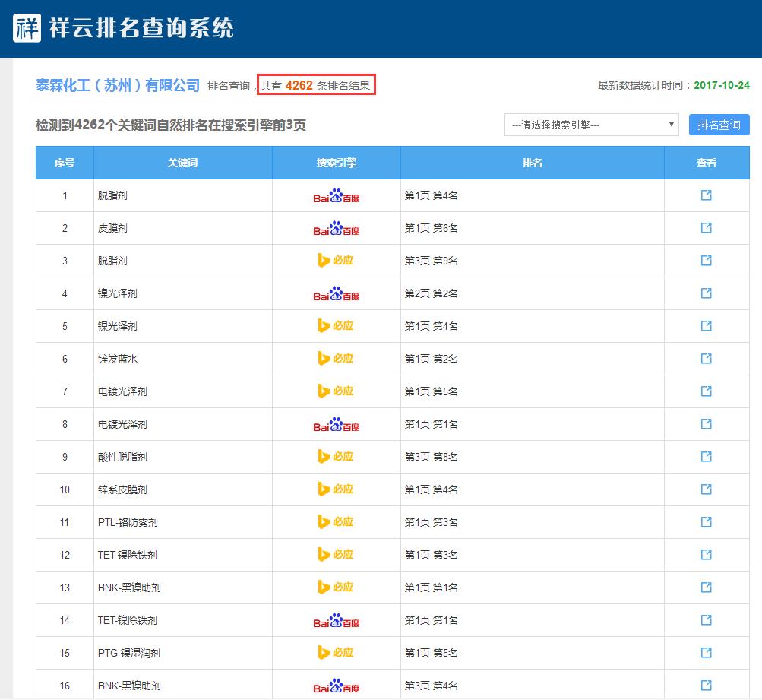Open view icon for row 15 PTG-镍湿润剂
Viewport: 762px width, 700px height.
[x=706, y=652]
